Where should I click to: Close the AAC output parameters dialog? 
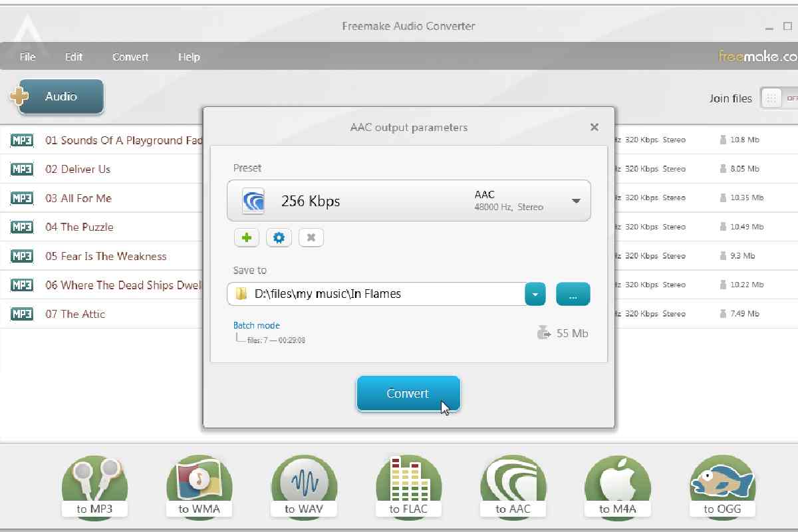point(595,127)
